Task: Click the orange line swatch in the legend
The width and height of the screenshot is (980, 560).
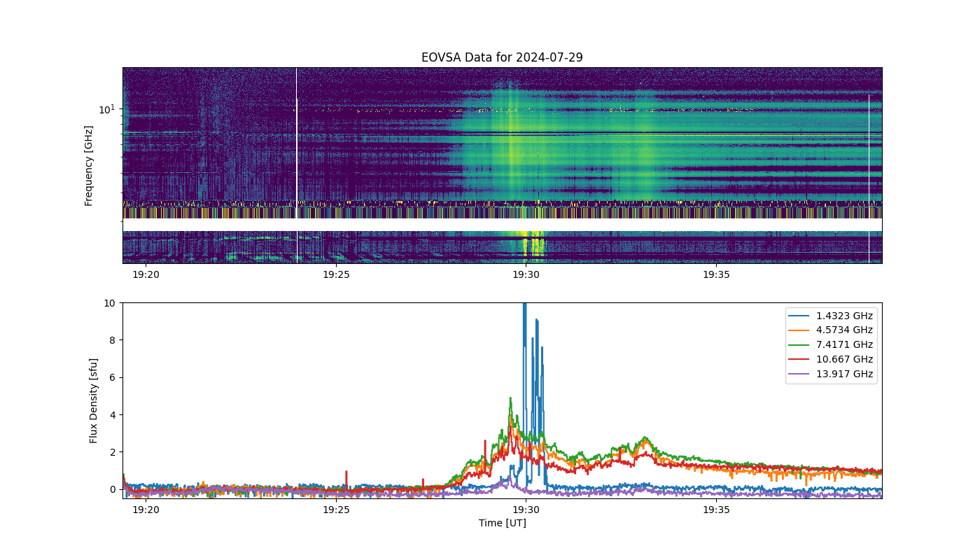Action: pyautogui.click(x=800, y=330)
